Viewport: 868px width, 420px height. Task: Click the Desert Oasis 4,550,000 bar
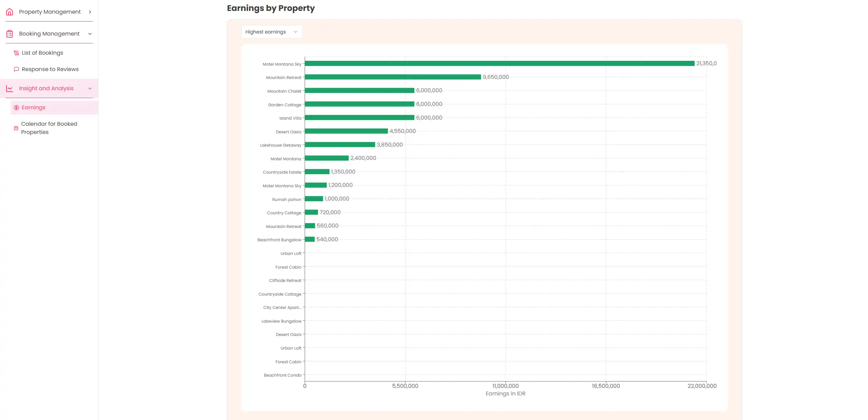click(x=346, y=131)
